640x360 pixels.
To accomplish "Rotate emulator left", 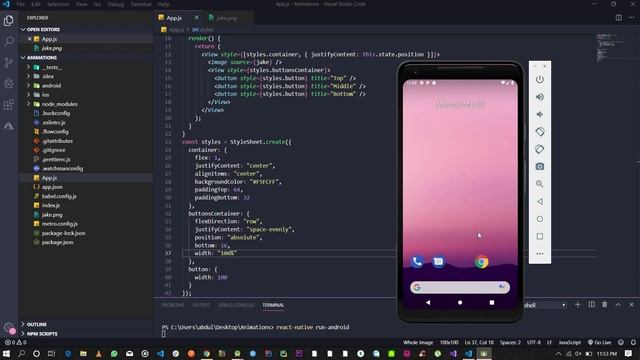I will (x=540, y=131).
